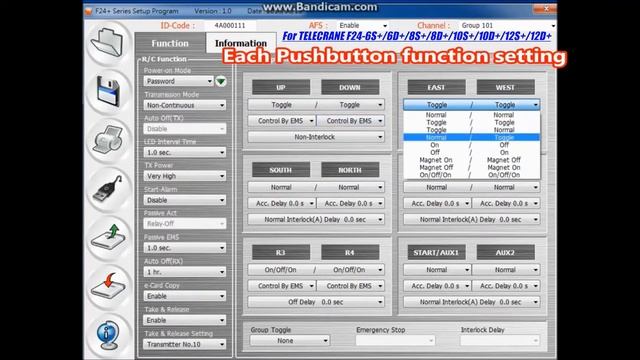Open the Power-on Mode Password dropdown
640x360 pixels.
[178, 81]
